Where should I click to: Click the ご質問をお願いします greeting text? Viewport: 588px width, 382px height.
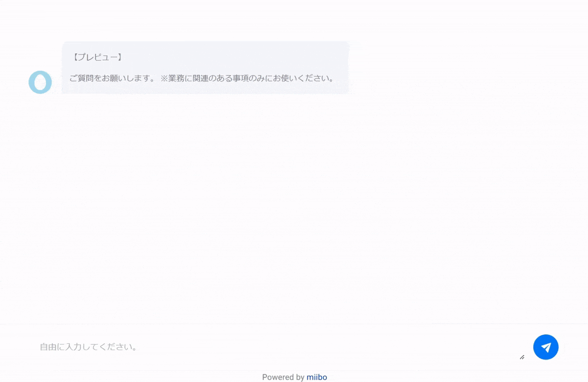coord(201,77)
